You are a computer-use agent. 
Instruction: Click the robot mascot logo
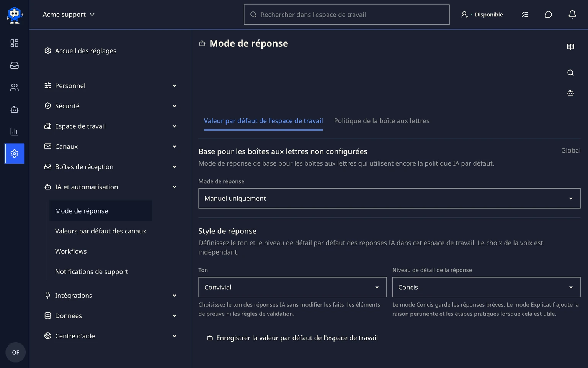click(x=15, y=15)
